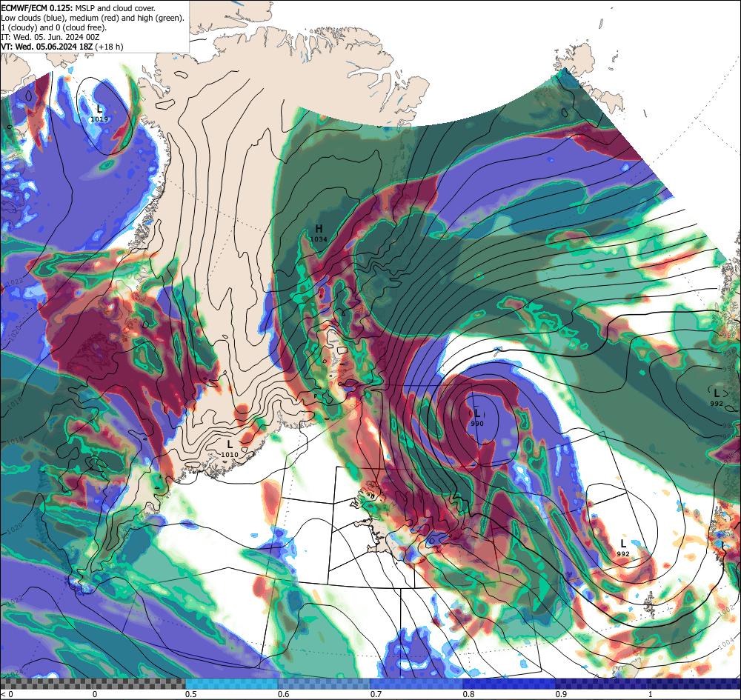
Task: Click the valid time 'VT: Wed. 05.06.2024 18Z'
Action: [x=47, y=46]
